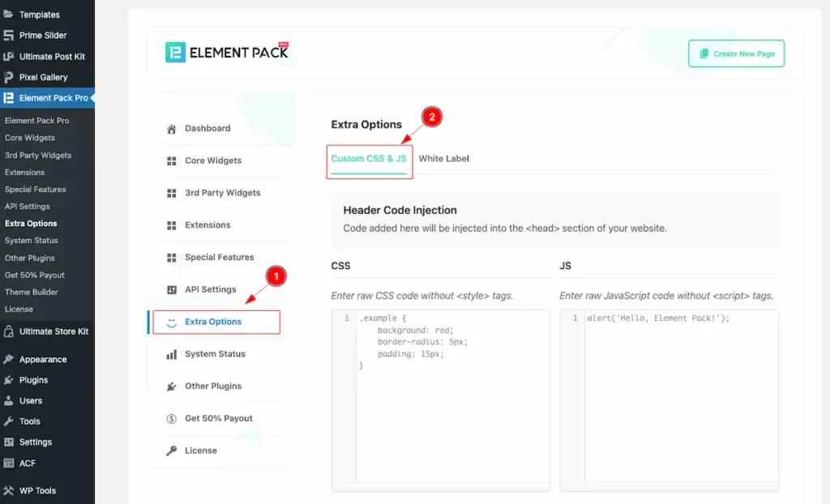Screen dimensions: 830x504
Task: Click the Dashboard home icon
Action: (171, 129)
